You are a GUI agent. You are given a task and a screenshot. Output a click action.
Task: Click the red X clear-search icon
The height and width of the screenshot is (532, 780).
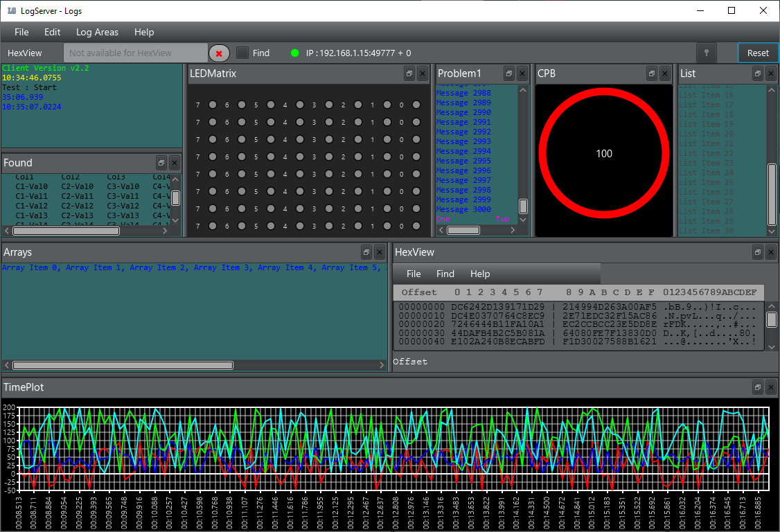tap(219, 53)
